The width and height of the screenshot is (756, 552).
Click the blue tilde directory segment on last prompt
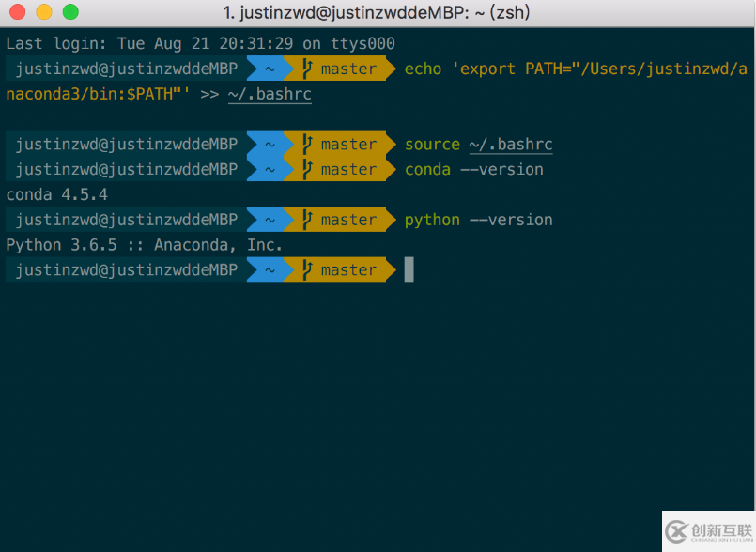pos(270,270)
